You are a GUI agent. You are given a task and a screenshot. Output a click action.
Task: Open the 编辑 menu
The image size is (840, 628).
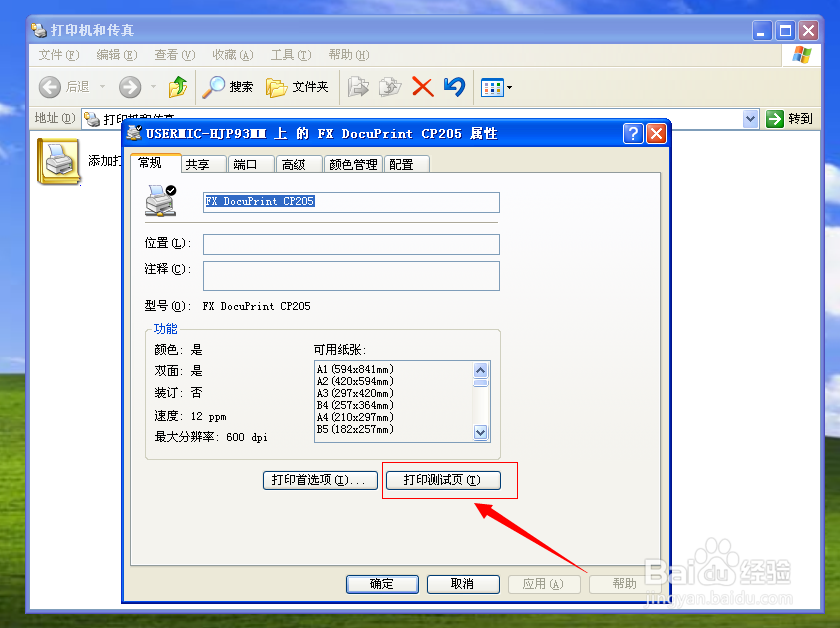pos(117,55)
